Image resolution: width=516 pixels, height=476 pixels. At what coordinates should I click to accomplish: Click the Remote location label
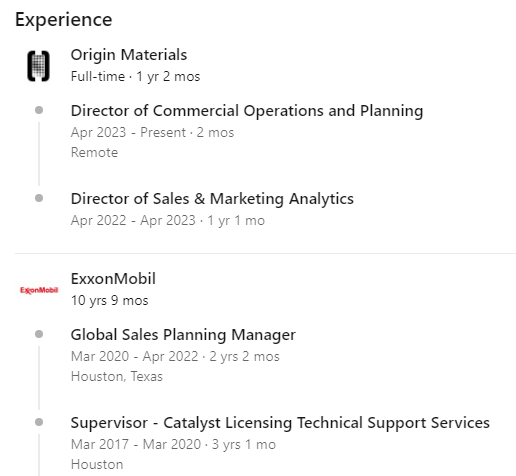click(94, 153)
